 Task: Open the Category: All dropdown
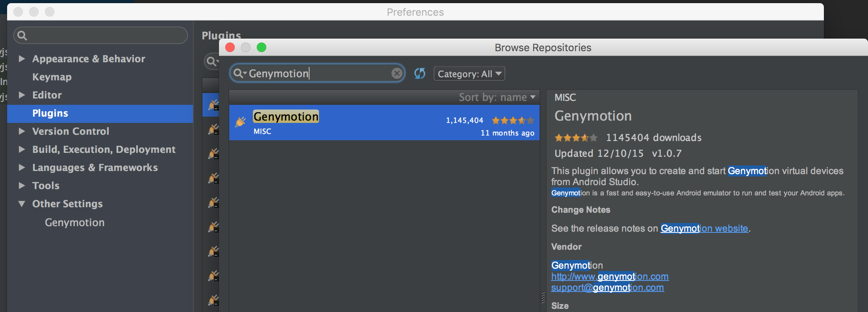(469, 74)
